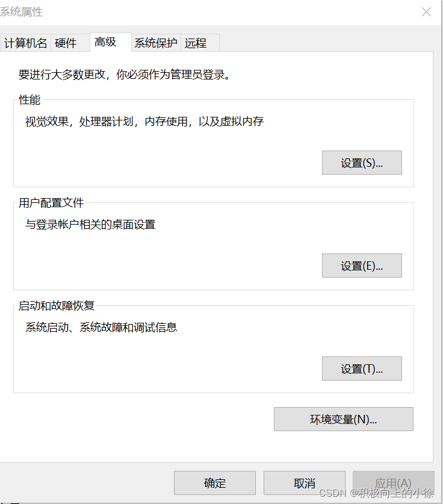Close the 系统属性 window
Screen dimensions: 443x504
[x=426, y=12]
